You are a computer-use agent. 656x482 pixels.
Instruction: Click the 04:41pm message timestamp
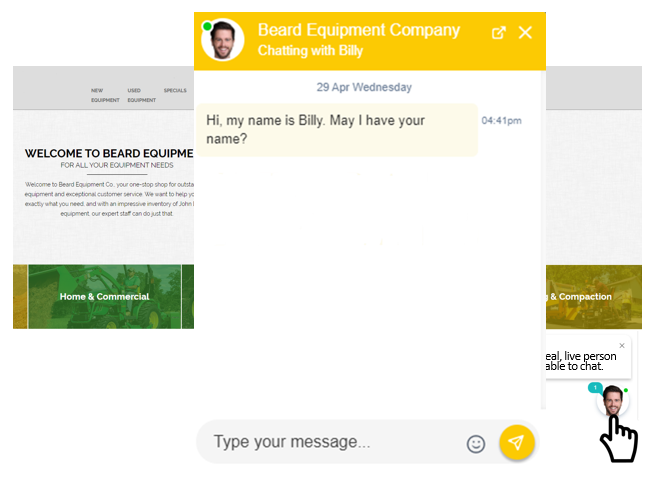point(501,120)
